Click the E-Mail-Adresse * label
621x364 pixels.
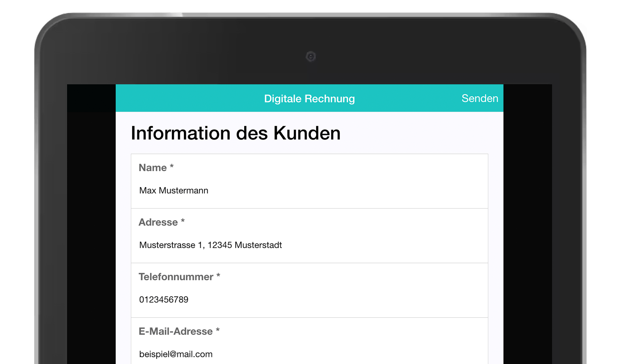pyautogui.click(x=179, y=331)
